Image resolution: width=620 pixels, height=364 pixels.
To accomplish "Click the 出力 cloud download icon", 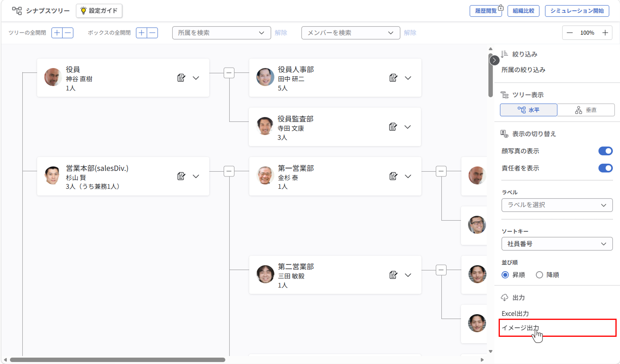I will 504,298.
